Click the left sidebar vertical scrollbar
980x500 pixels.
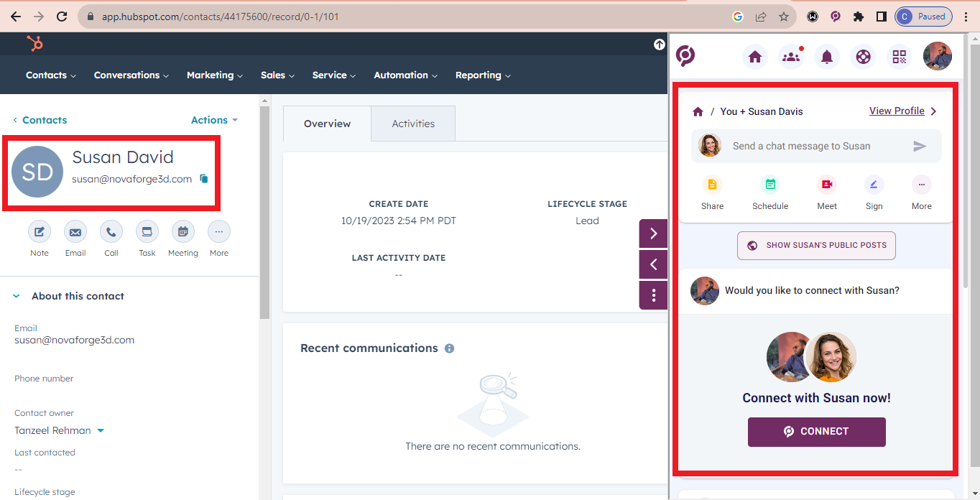(x=264, y=212)
